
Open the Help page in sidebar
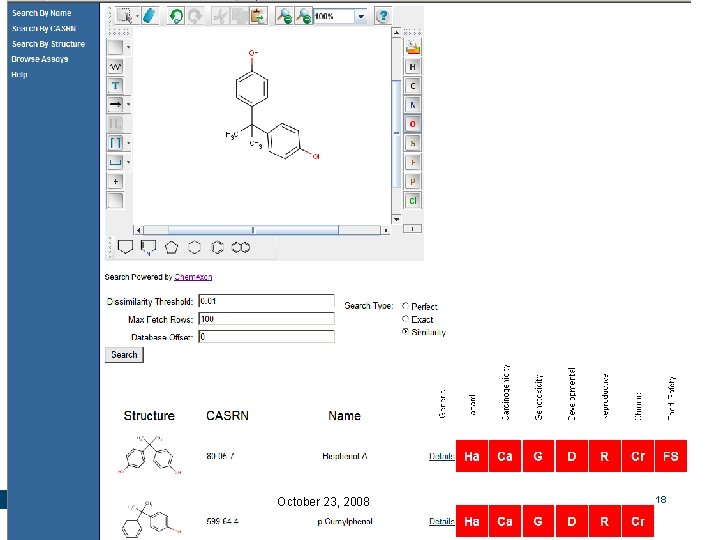coord(19,74)
